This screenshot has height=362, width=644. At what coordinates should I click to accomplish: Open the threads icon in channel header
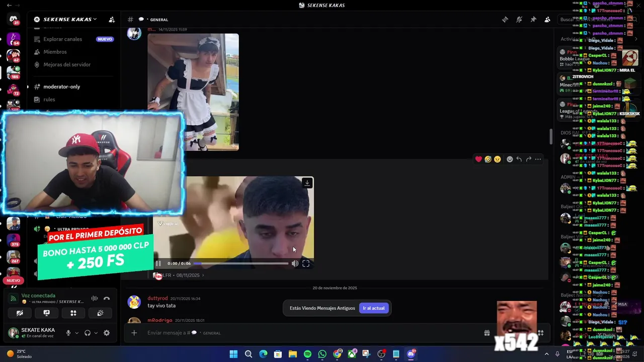pyautogui.click(x=505, y=20)
